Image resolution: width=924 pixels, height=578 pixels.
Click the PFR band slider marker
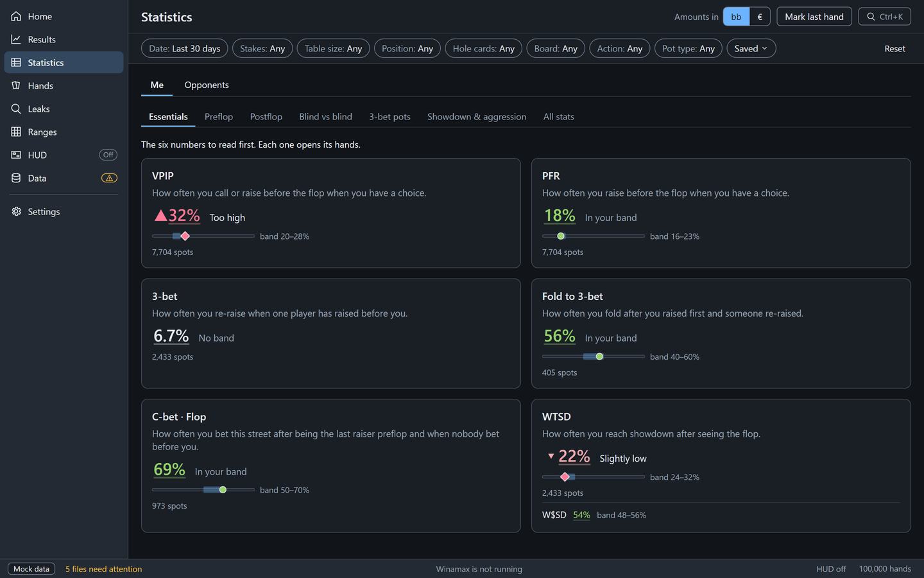[561, 236]
